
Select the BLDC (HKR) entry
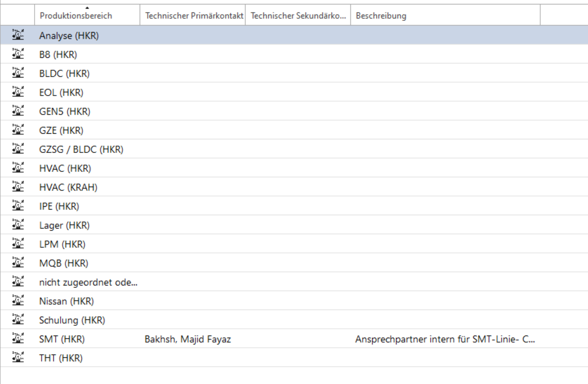(x=64, y=74)
